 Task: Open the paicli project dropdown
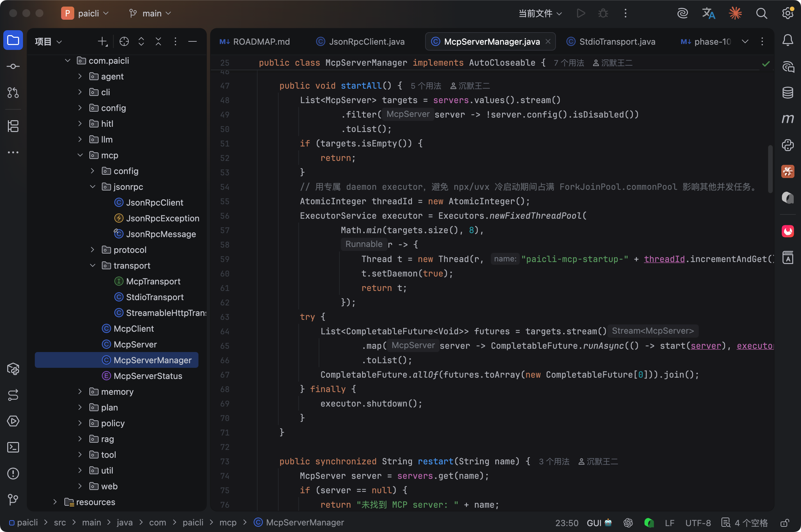pyautogui.click(x=85, y=13)
